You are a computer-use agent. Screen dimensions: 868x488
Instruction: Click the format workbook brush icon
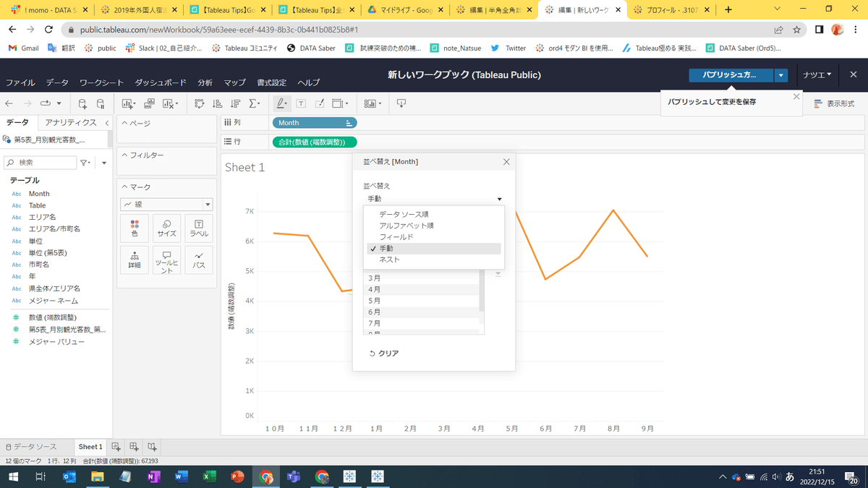point(320,103)
